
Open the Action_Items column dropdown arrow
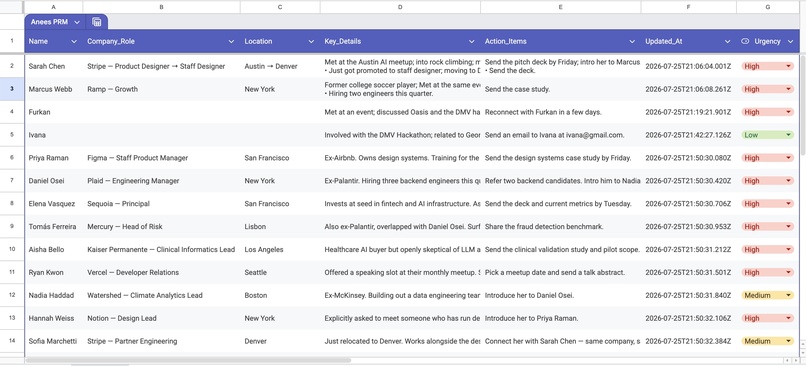[x=632, y=42]
